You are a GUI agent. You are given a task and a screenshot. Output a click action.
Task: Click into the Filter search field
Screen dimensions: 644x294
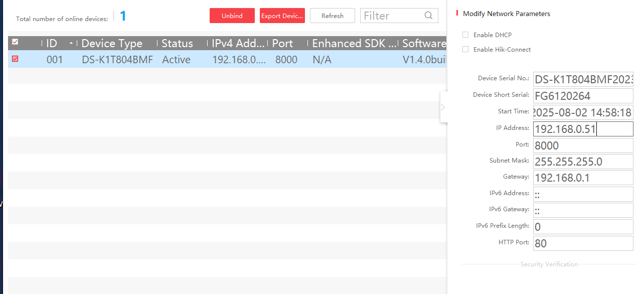pos(391,16)
